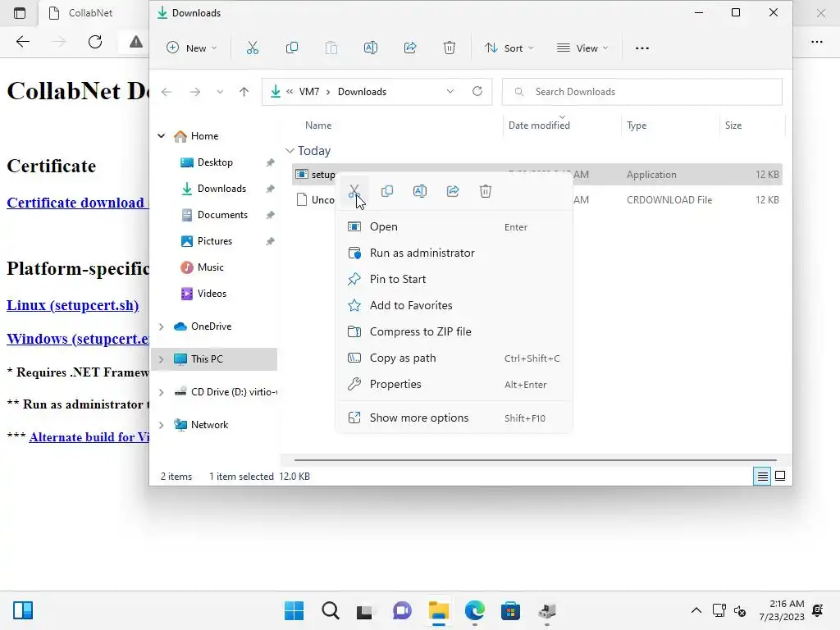Open the New dropdown in Explorer
The image size is (840, 630).
click(x=192, y=48)
